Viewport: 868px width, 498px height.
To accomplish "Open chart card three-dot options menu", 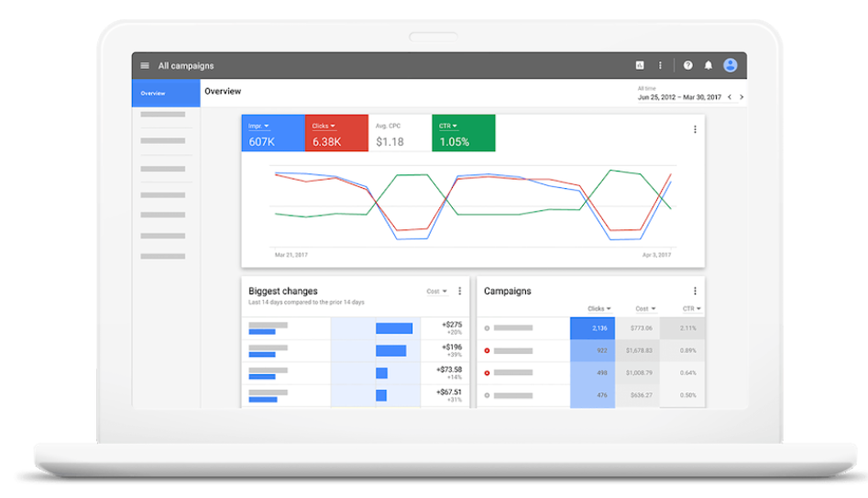I will [x=695, y=129].
